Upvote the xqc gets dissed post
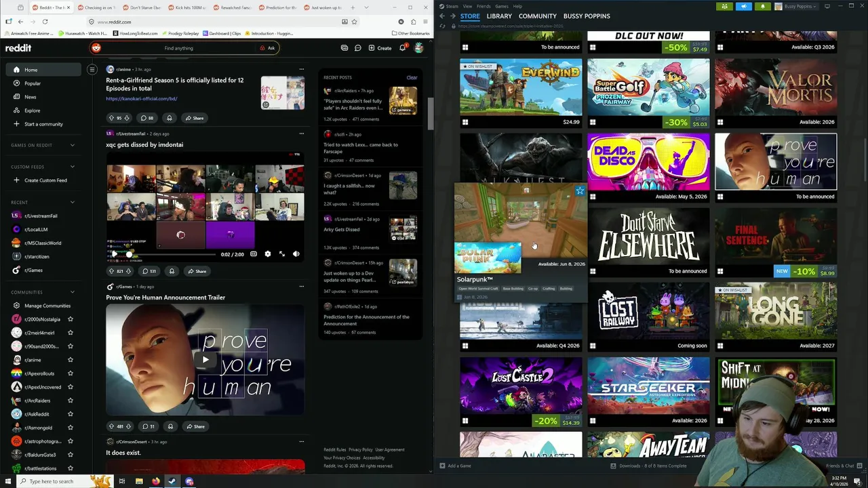868x488 pixels. [111, 271]
